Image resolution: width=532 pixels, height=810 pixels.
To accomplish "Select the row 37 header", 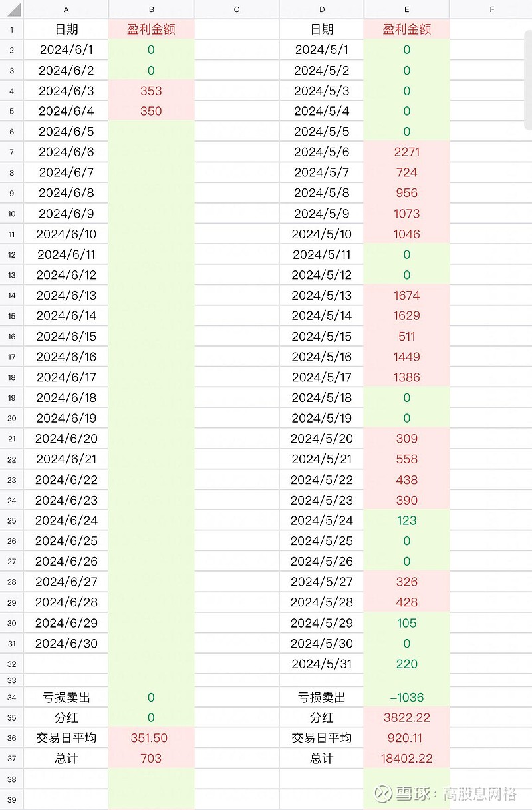I will [x=12, y=759].
